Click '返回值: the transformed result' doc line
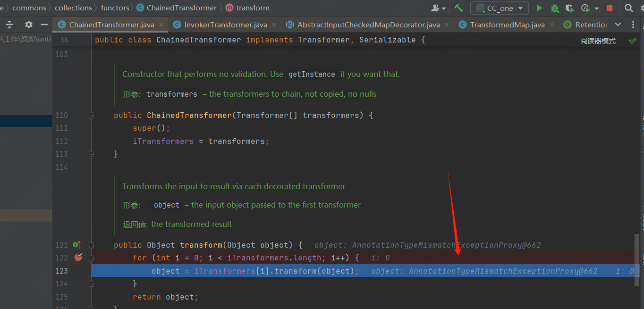The image size is (644, 309). (178, 224)
